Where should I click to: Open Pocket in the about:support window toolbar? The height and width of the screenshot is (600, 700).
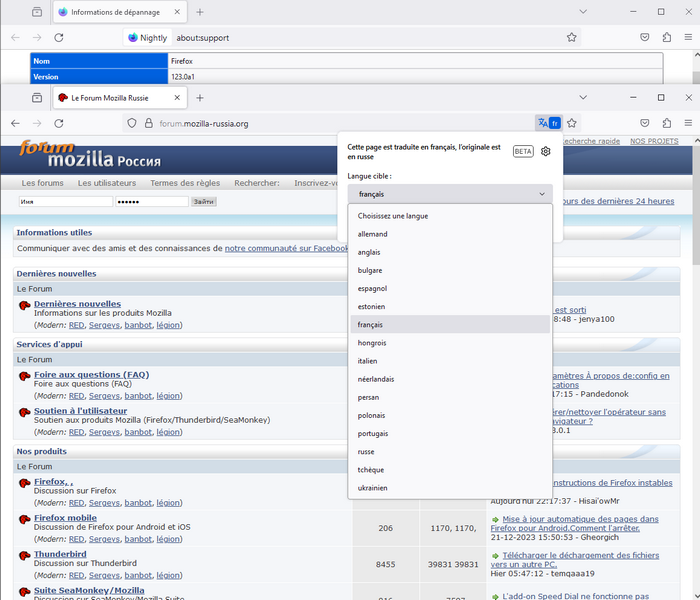point(645,38)
